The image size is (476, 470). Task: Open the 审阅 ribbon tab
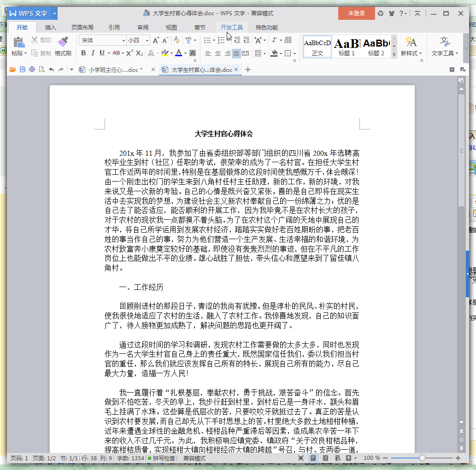143,27
